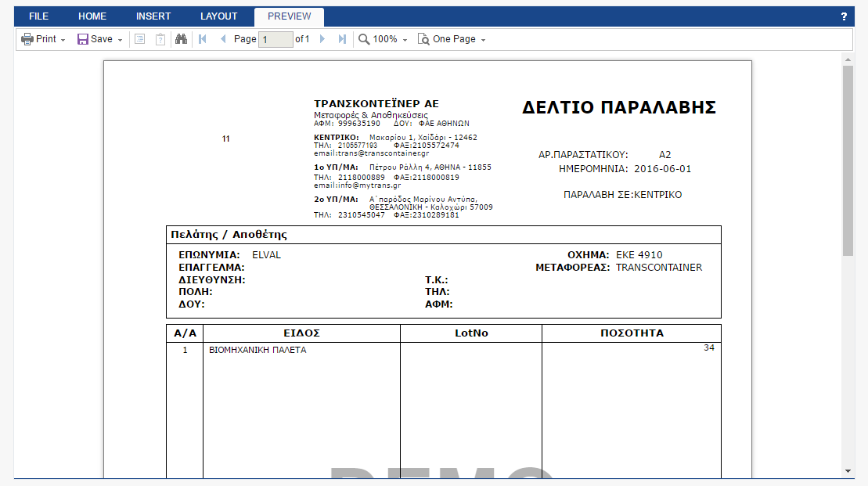868x486 pixels.
Task: Click item ΒΙΟΜΗΧΑΝΙΚΗ ΠΑΛΕΤΑ
Action: point(258,350)
